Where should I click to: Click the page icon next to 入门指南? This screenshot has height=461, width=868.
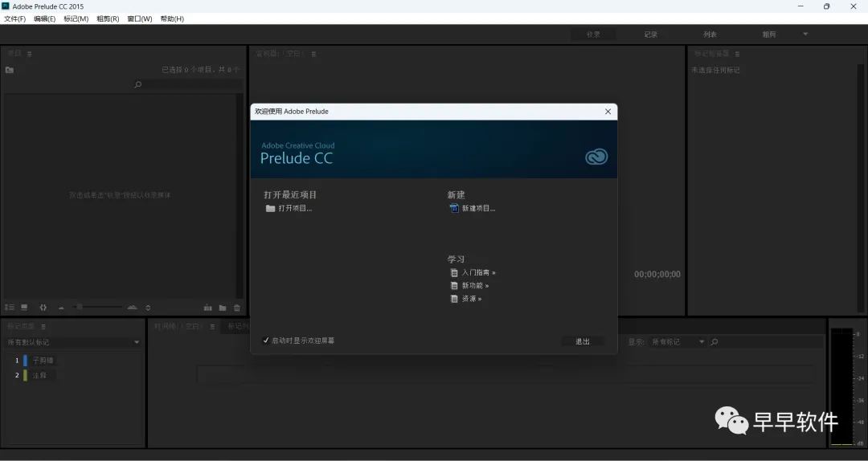(x=454, y=273)
